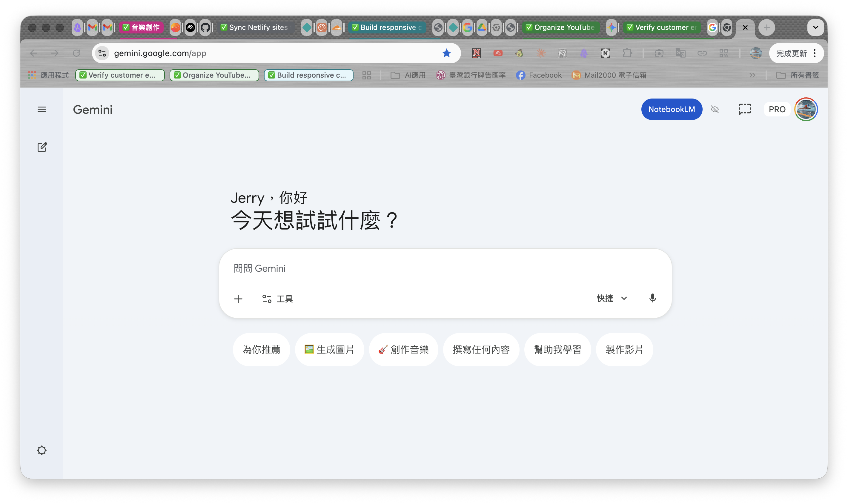Select the 生成圖片 suggestion chip

329,349
